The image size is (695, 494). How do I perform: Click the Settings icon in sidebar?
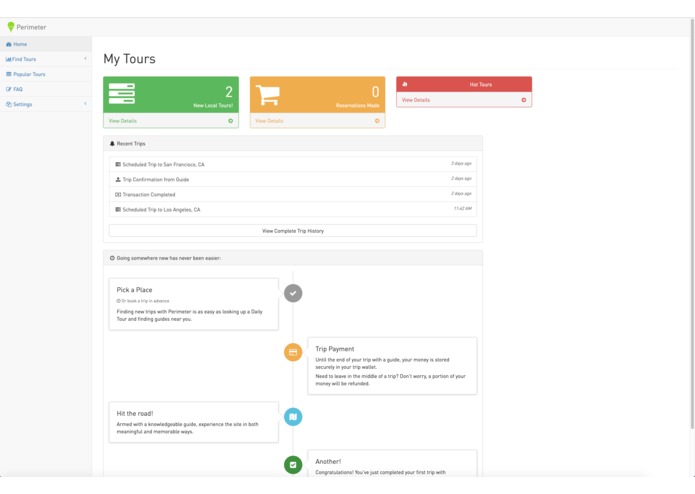tap(9, 105)
